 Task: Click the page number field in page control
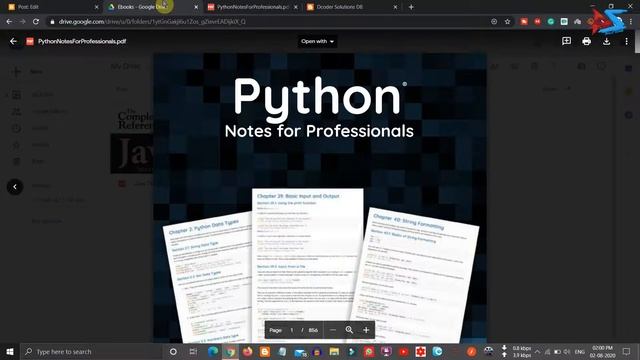(x=292, y=330)
